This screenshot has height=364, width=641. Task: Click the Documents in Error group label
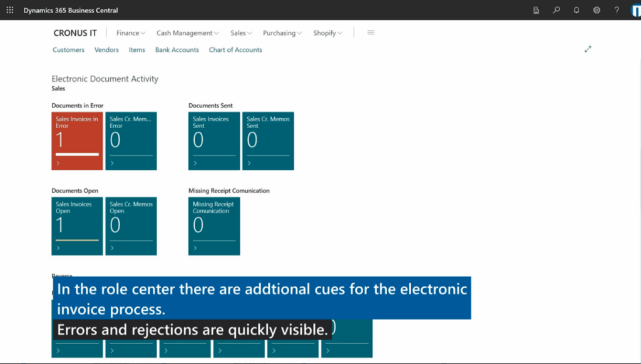point(77,106)
